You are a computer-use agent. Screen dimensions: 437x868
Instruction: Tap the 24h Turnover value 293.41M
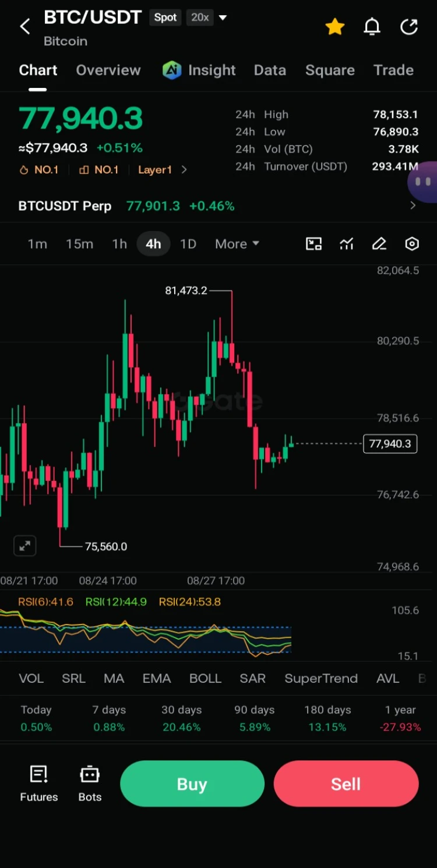coord(395,166)
